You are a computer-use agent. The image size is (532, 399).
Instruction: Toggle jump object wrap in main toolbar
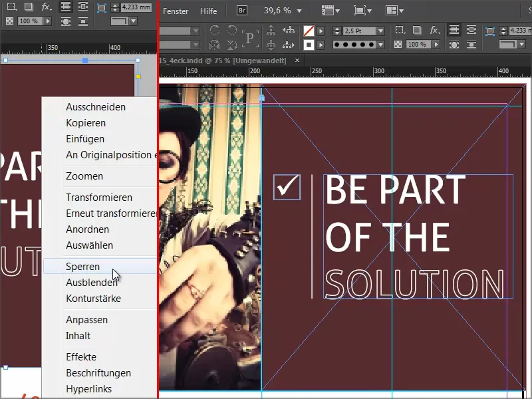[x=471, y=45]
